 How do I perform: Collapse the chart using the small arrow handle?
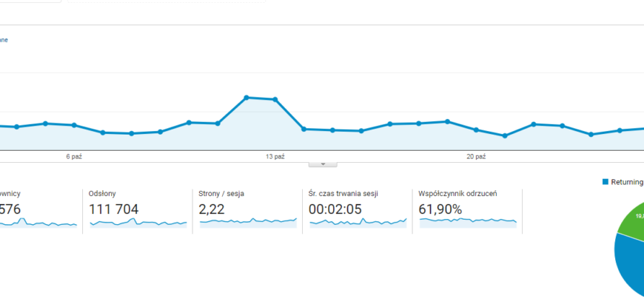(x=322, y=163)
